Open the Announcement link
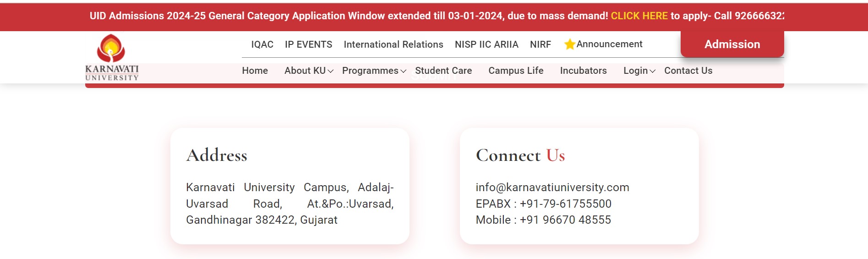This screenshot has height=259, width=868. point(609,44)
